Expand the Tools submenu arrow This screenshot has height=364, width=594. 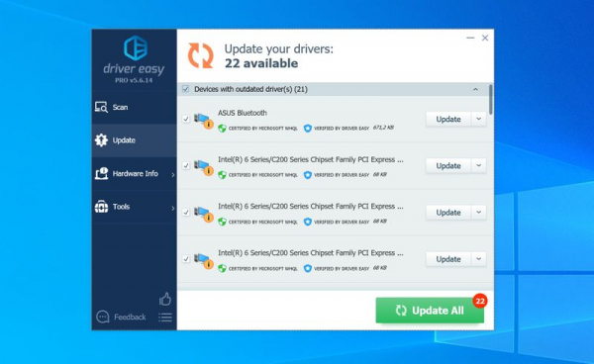coord(172,208)
